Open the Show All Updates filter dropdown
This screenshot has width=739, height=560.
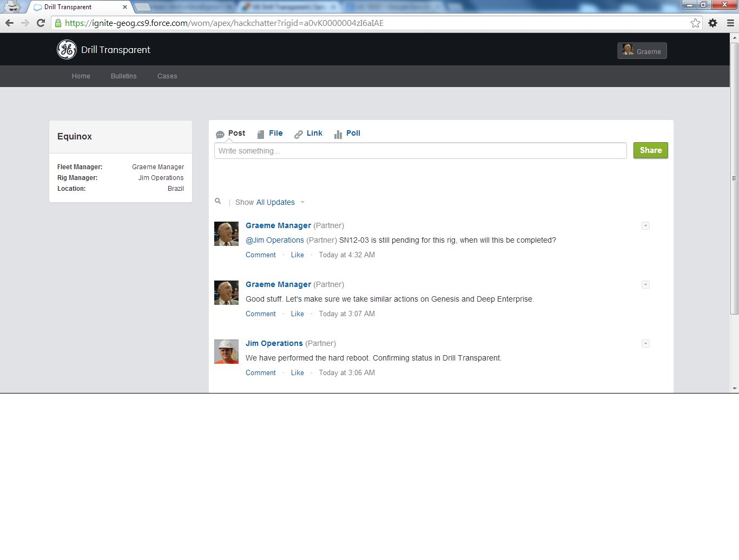click(276, 202)
